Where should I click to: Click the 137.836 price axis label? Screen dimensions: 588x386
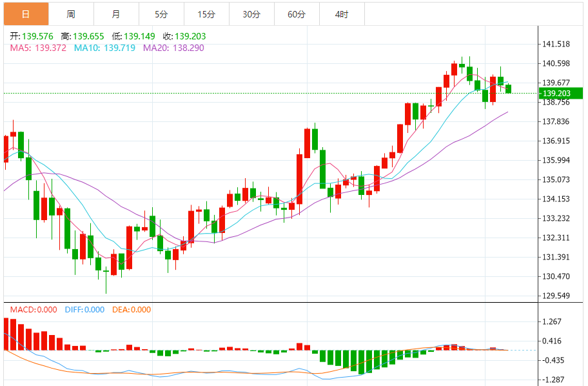click(x=556, y=121)
